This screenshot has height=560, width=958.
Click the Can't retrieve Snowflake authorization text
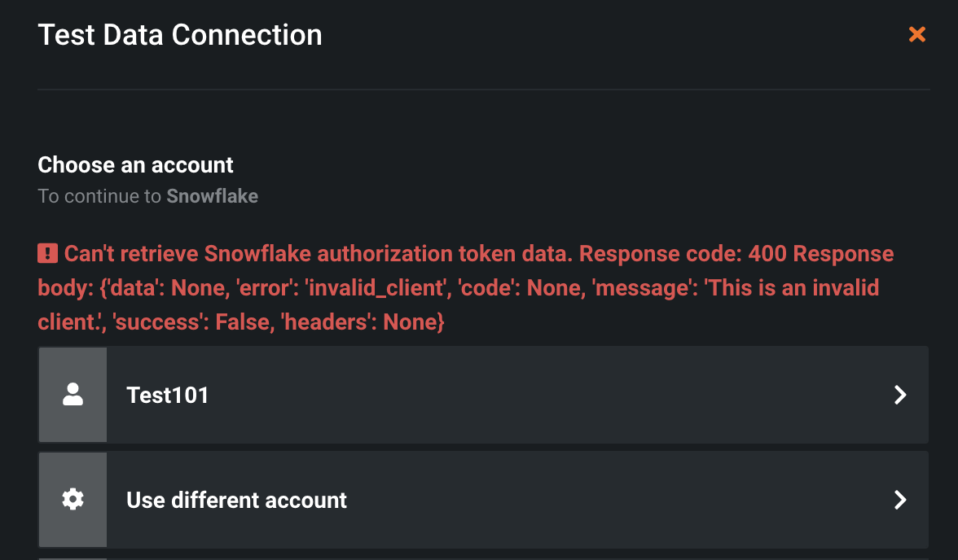[316, 254]
